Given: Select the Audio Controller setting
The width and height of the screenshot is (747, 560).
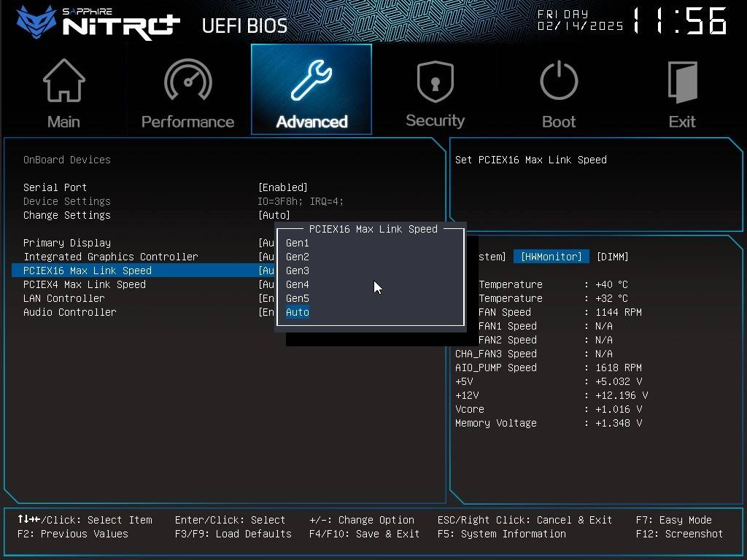Looking at the screenshot, I should pos(70,312).
